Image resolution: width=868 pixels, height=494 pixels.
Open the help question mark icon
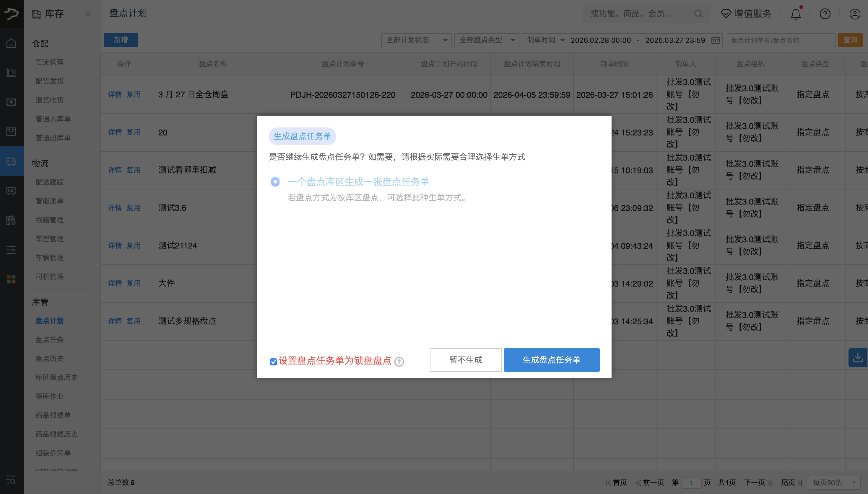point(825,14)
